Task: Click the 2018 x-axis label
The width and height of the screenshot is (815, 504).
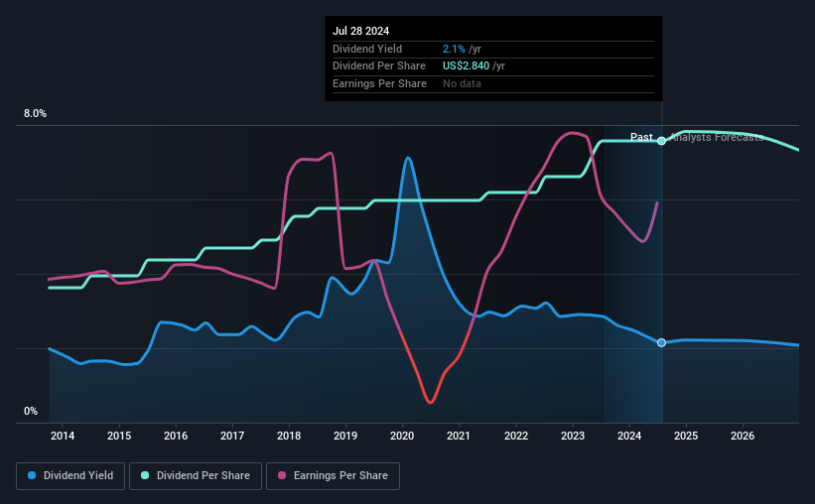Action: (289, 436)
